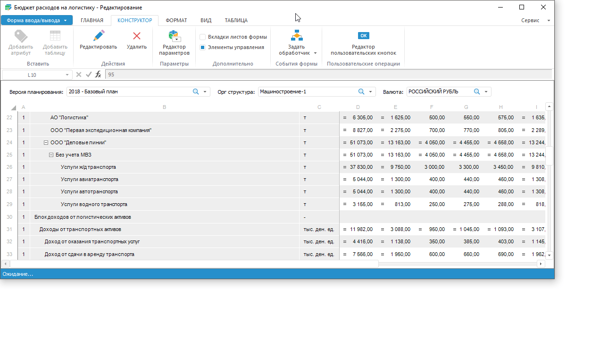Click the fx function icon in formula bar
Screen dimensions: 600x364
[98, 74]
